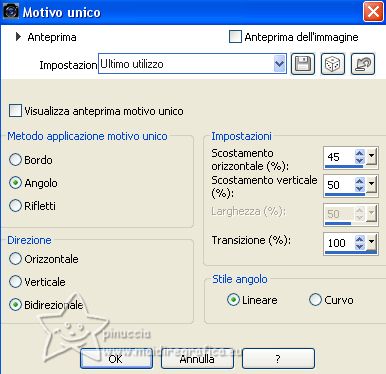
Task: Click the Motivo unico title bar icon
Action: pyautogui.click(x=10, y=11)
